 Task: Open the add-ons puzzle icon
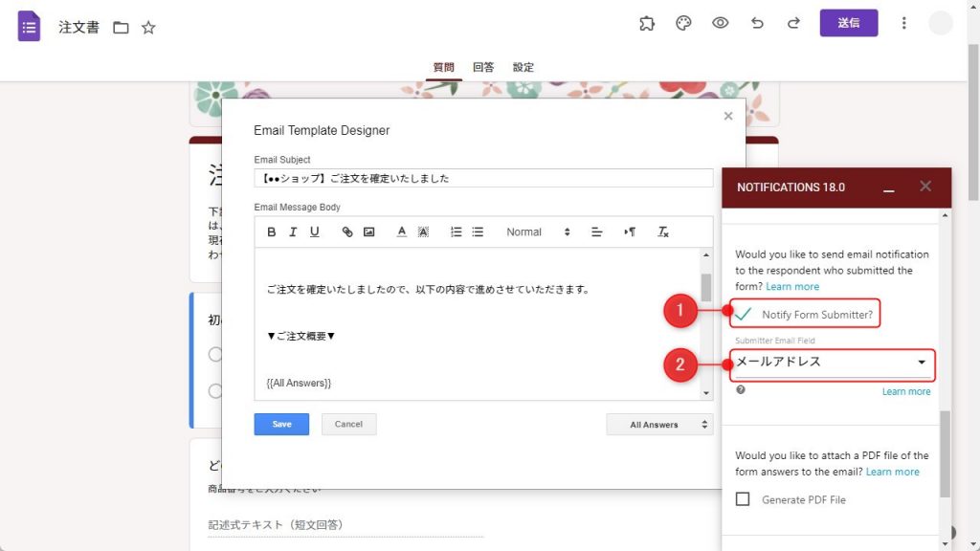(x=647, y=24)
